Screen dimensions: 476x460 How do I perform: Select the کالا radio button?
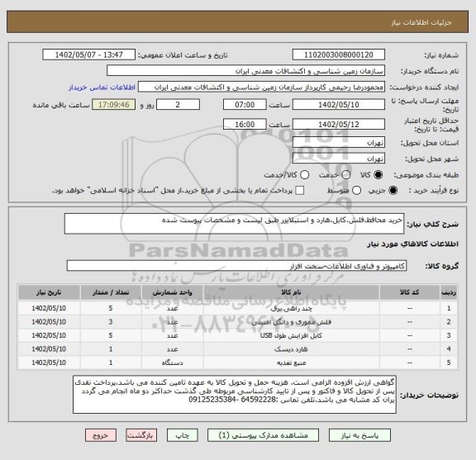(x=378, y=175)
